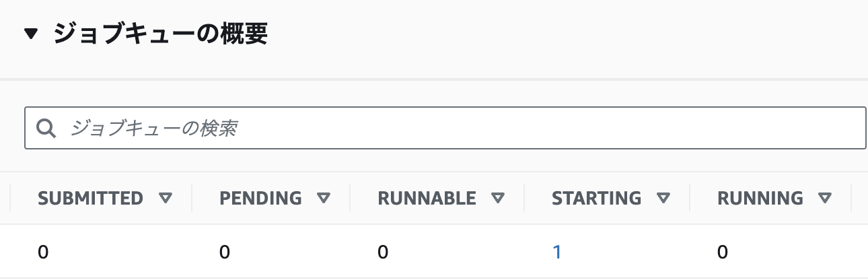Screen dimensions: 868x280
Task: Select the RUNNING column header label
Action: pos(760,198)
